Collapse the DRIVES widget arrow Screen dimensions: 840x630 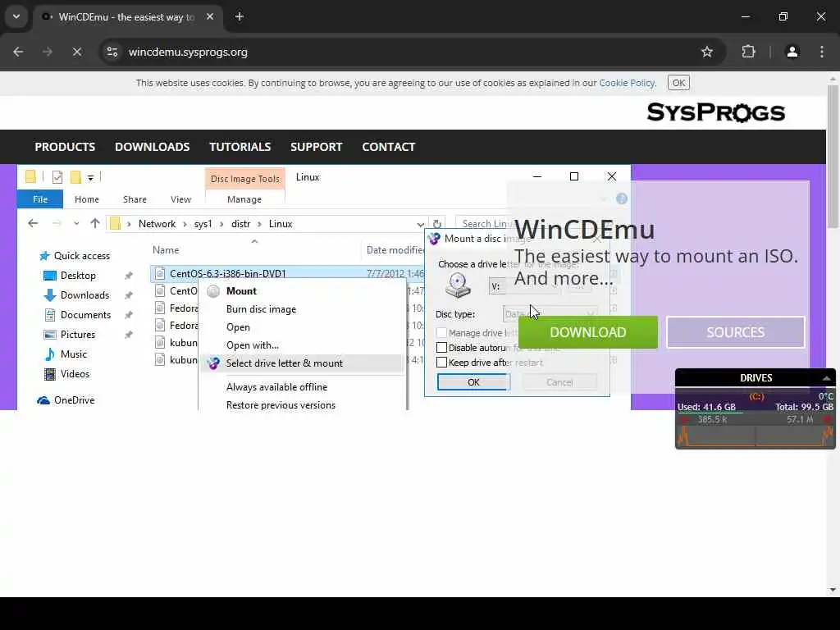(x=826, y=378)
